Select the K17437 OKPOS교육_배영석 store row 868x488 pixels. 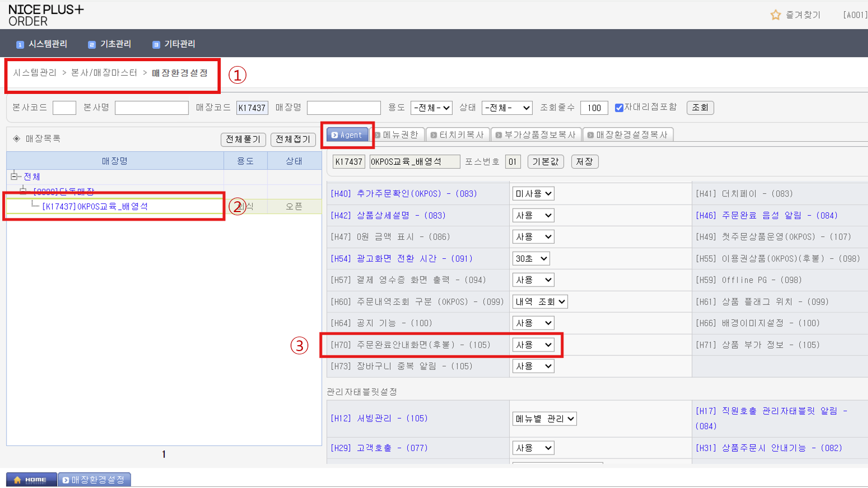coord(95,206)
